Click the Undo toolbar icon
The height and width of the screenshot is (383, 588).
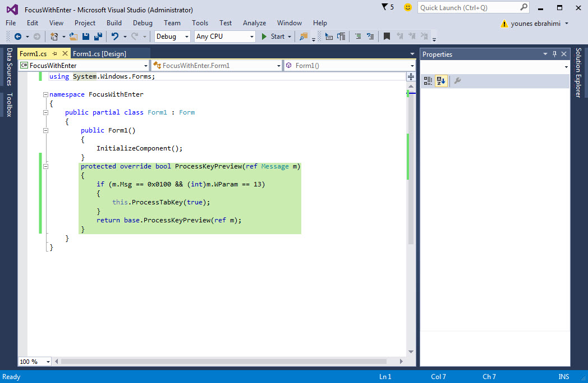click(115, 37)
